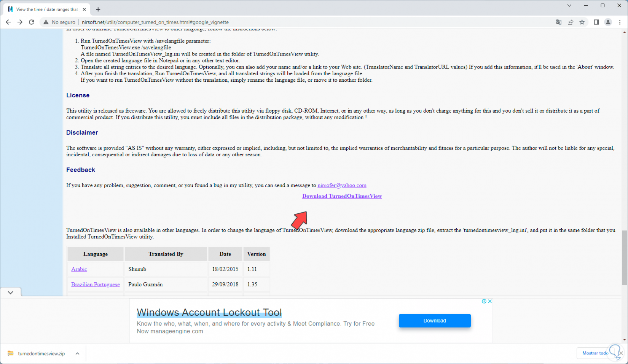Click the 'TurnedOnTimesView.exe /savelangfile' command text
The width and height of the screenshot is (628, 364).
click(x=126, y=48)
